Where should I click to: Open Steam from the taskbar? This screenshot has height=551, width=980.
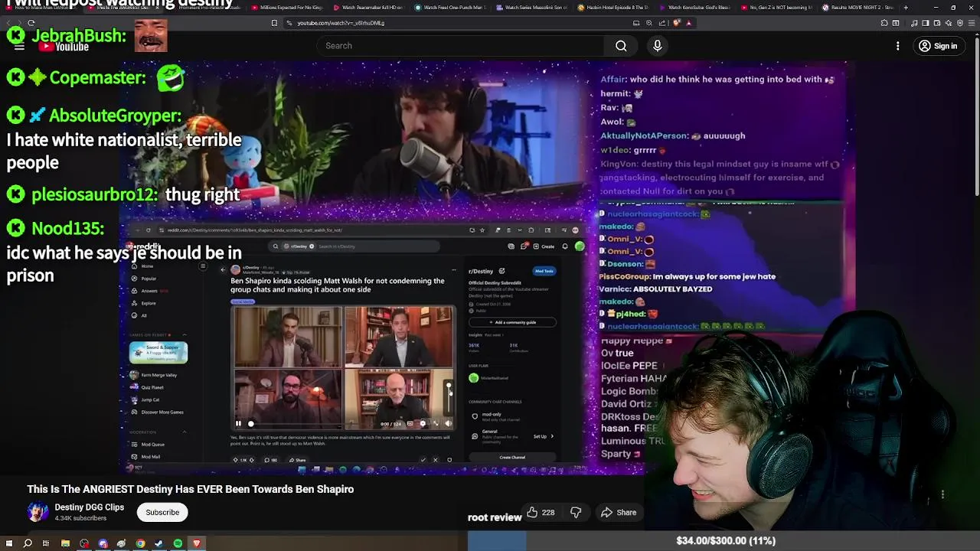pyautogui.click(x=158, y=543)
